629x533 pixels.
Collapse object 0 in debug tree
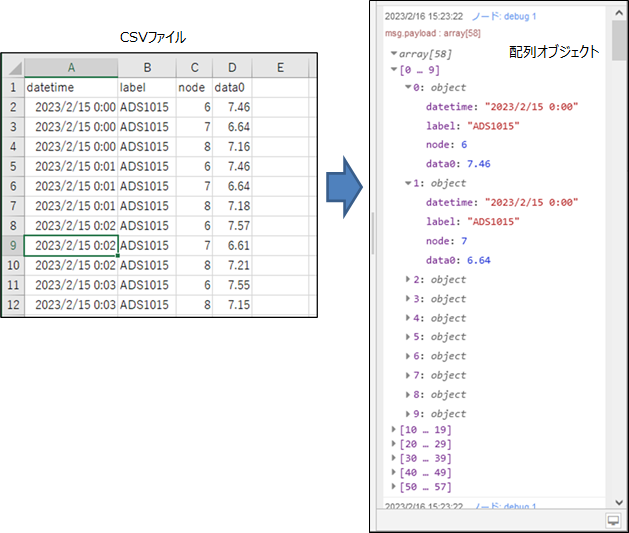click(407, 88)
